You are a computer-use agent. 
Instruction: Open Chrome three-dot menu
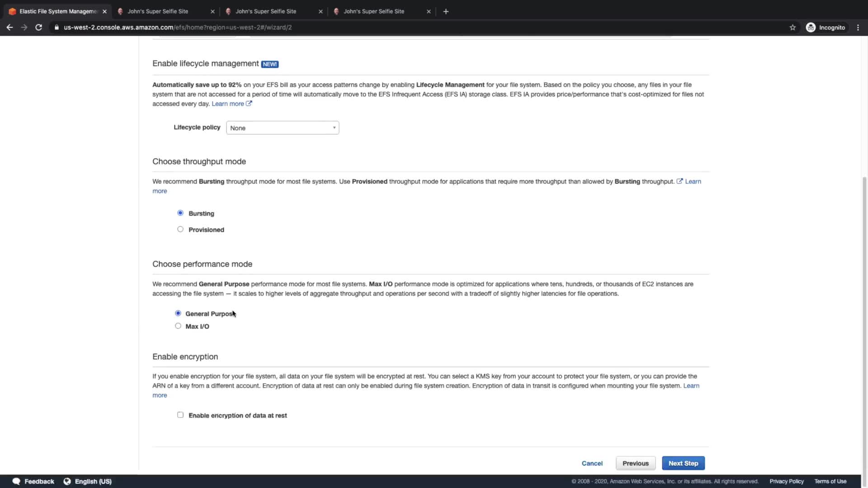(858, 27)
